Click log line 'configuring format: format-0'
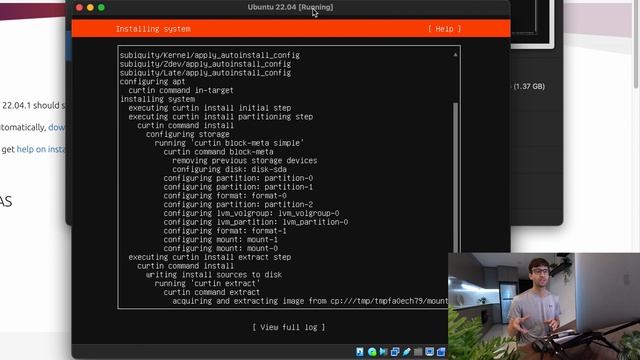Screen dimensions: 640x360 tap(225, 196)
